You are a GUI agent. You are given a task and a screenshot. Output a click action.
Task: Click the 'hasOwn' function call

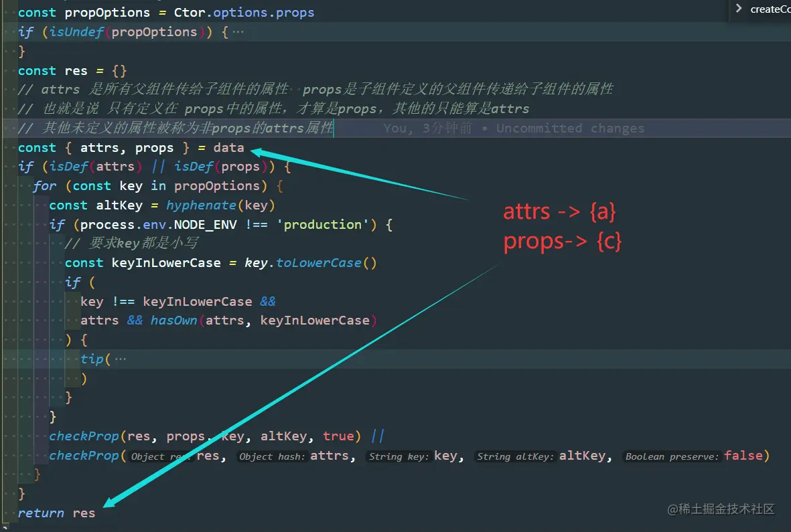pos(173,321)
